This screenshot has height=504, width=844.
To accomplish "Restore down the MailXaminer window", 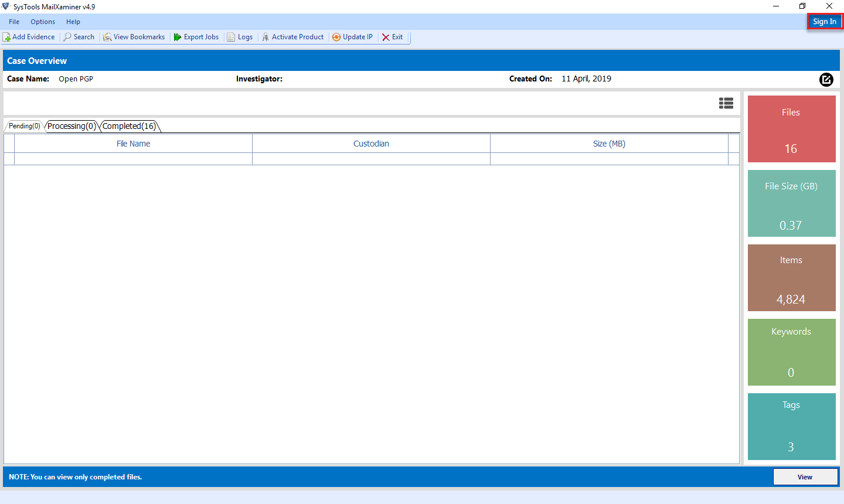I will tap(802, 6).
